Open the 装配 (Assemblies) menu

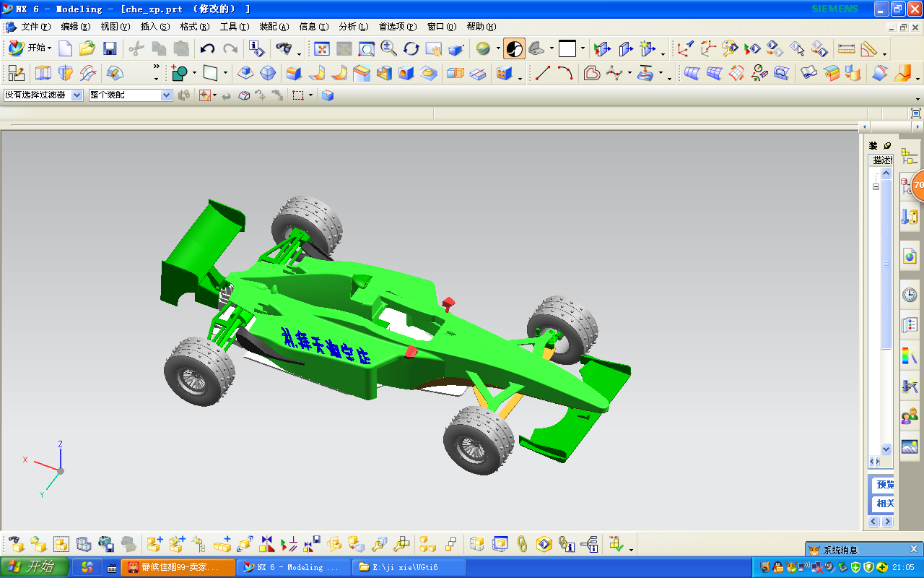273,27
